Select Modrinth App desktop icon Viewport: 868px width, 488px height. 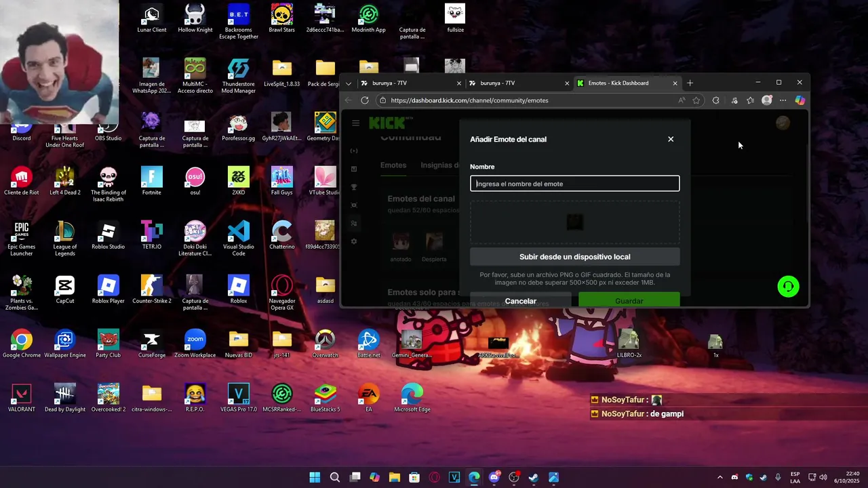tap(369, 19)
